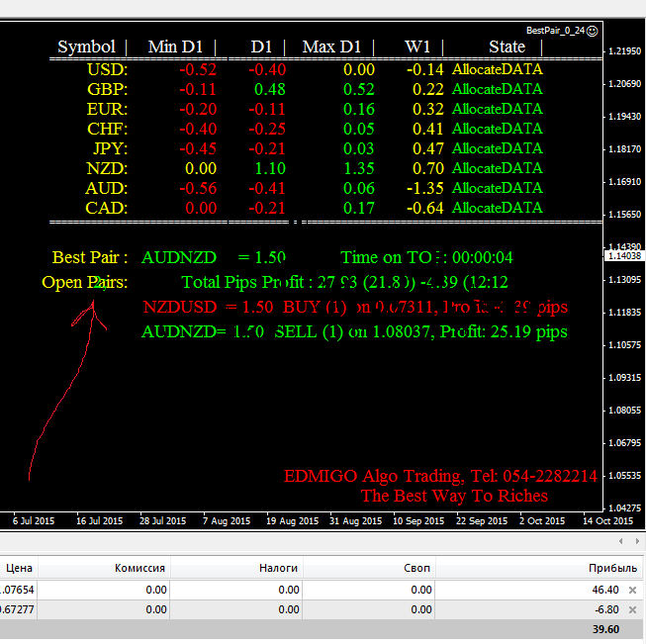Click the JPY W1 value 0.47
The image size is (646, 644).
click(428, 148)
